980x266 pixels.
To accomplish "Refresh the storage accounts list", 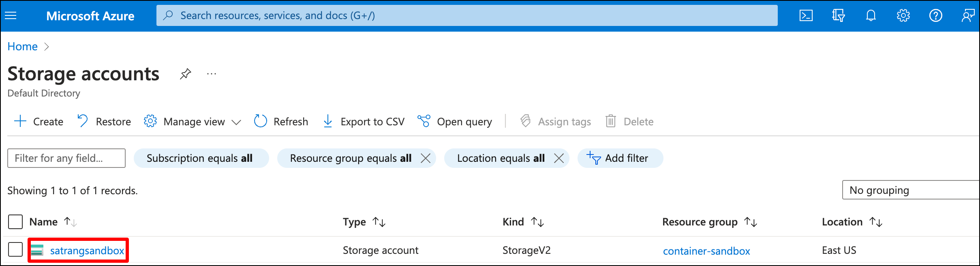I will coord(281,121).
